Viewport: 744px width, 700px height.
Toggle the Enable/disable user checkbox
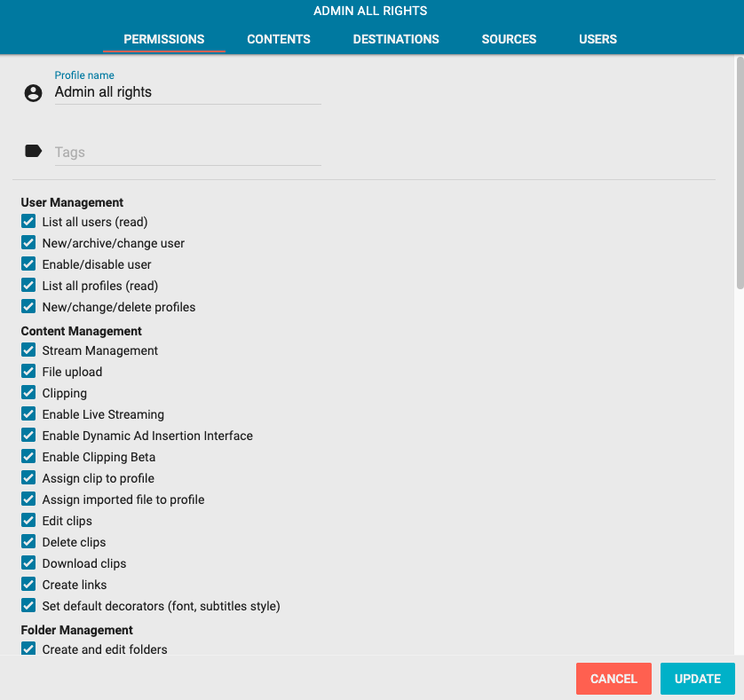28,264
